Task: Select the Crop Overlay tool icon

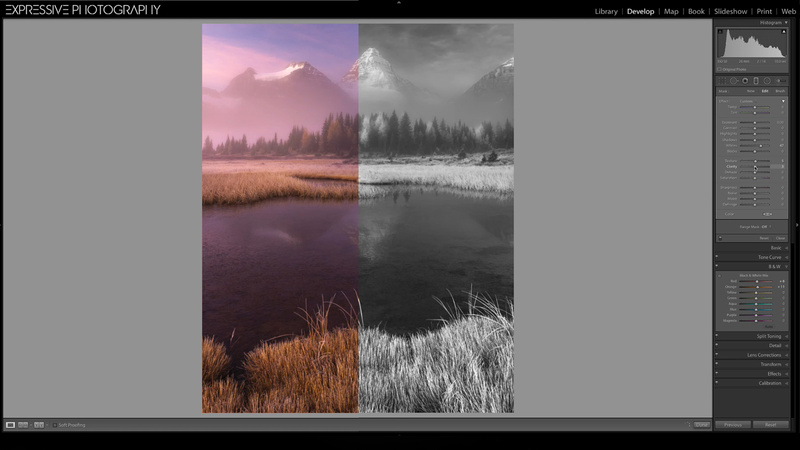Action: [x=721, y=81]
